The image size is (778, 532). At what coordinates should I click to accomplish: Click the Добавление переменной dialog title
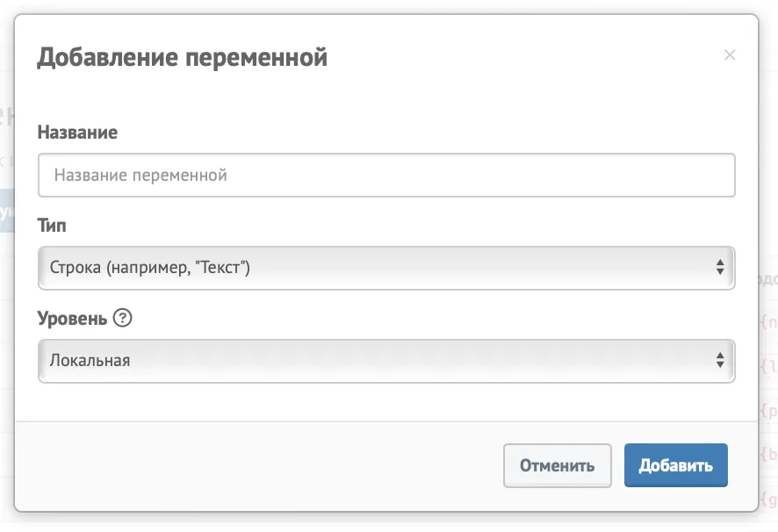pos(182,58)
